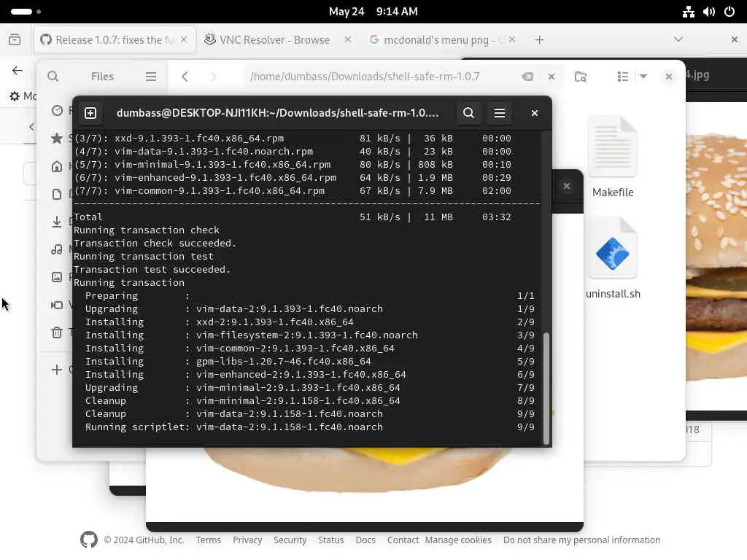Viewport: 747px width, 560px height.
Task: Open power menu in top bar
Action: (x=729, y=12)
